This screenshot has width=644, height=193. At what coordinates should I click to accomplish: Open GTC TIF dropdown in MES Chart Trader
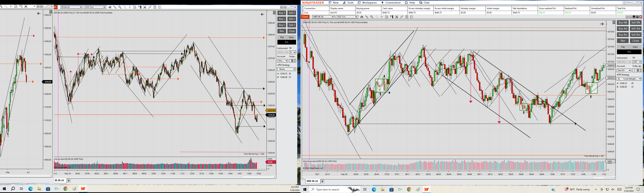click(x=637, y=62)
